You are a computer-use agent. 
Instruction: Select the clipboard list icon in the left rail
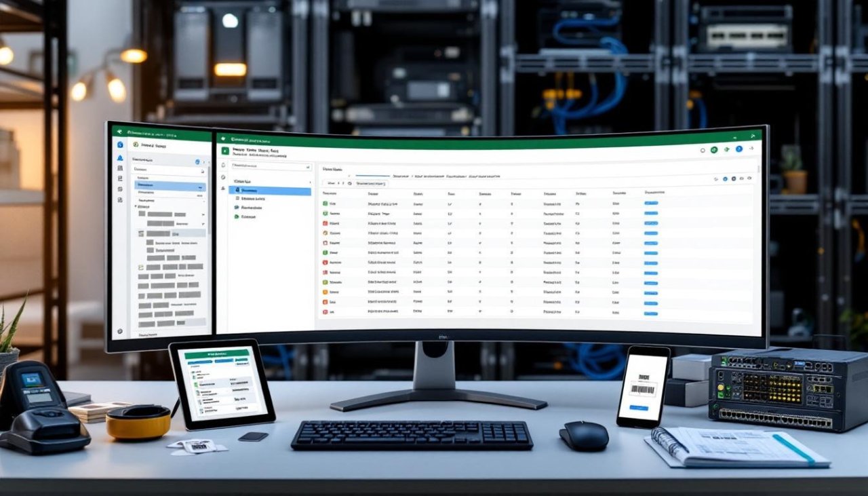120,179
